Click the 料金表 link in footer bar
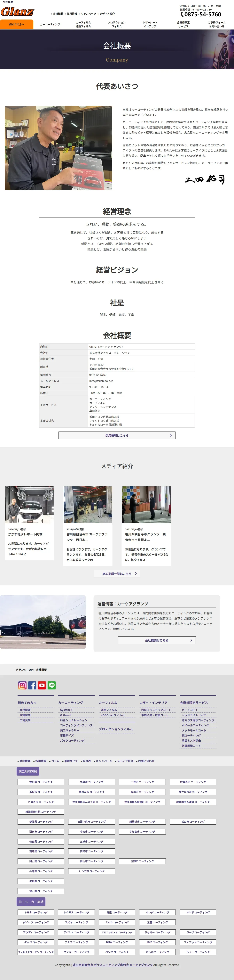Screen dimensions: 234x980 (86, 761)
